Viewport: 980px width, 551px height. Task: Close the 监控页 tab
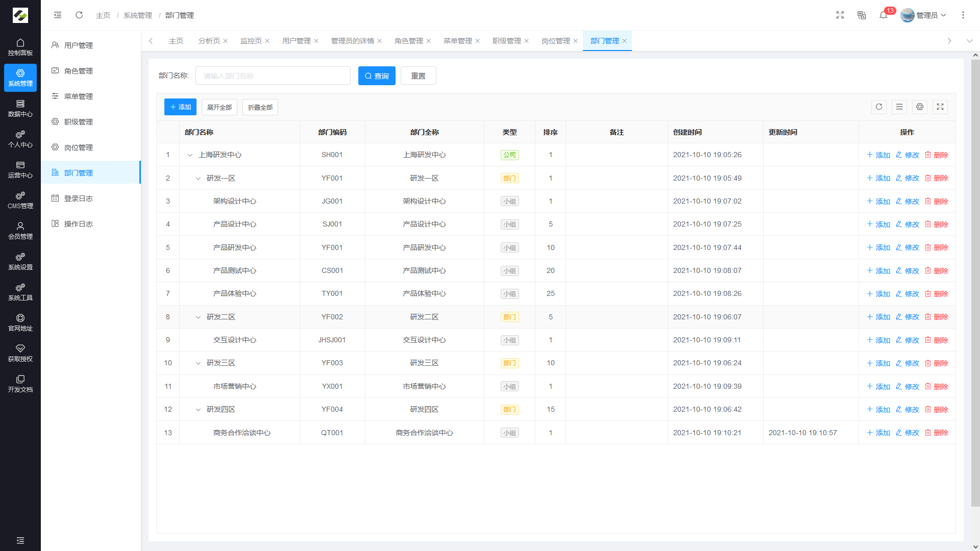click(267, 41)
